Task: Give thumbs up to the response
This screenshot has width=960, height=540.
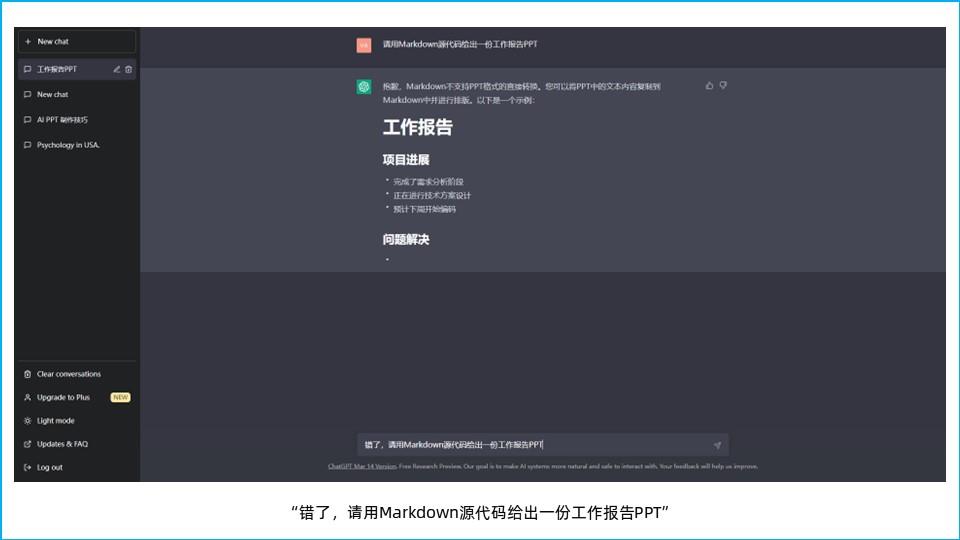Action: tap(710, 86)
